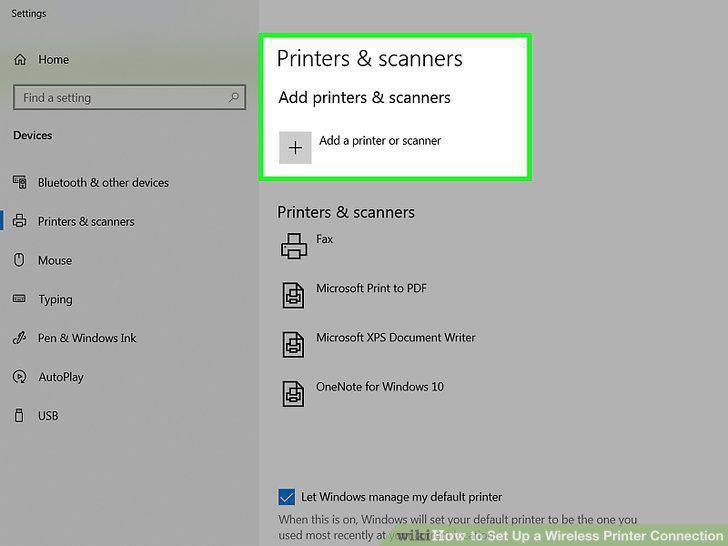The image size is (728, 546).
Task: Open Bluetooth & other devices page
Action: 103,182
